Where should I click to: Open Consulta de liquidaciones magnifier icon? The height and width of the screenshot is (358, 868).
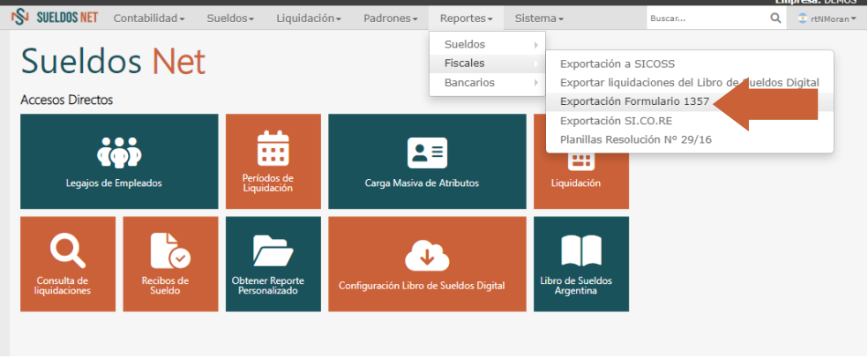point(68,250)
